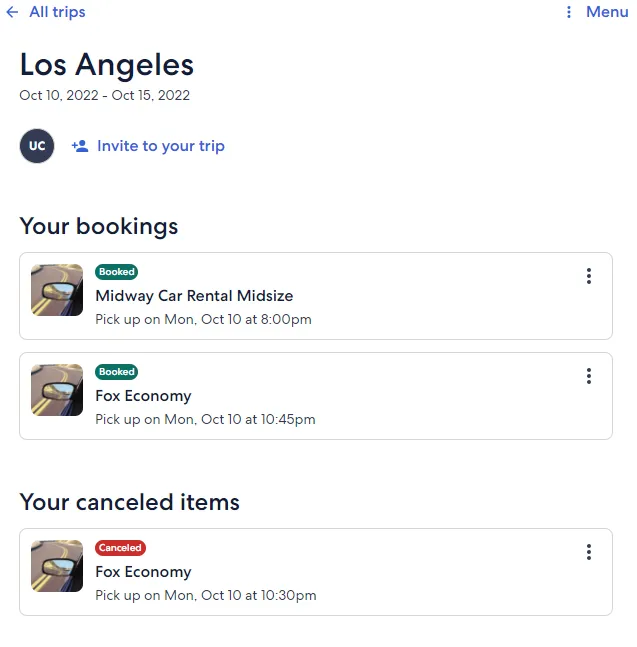Image resolution: width=637 pixels, height=647 pixels.
Task: Click the green Booked badge on Midway rental
Action: pyautogui.click(x=117, y=272)
